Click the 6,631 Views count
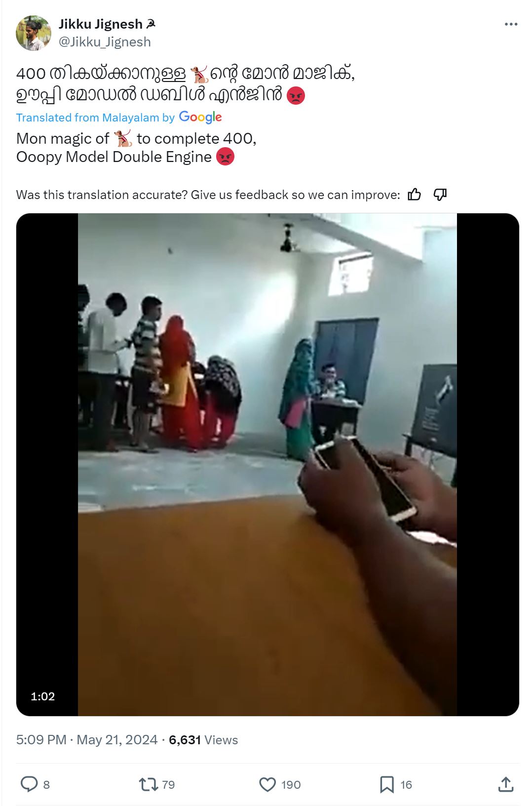 (x=203, y=740)
